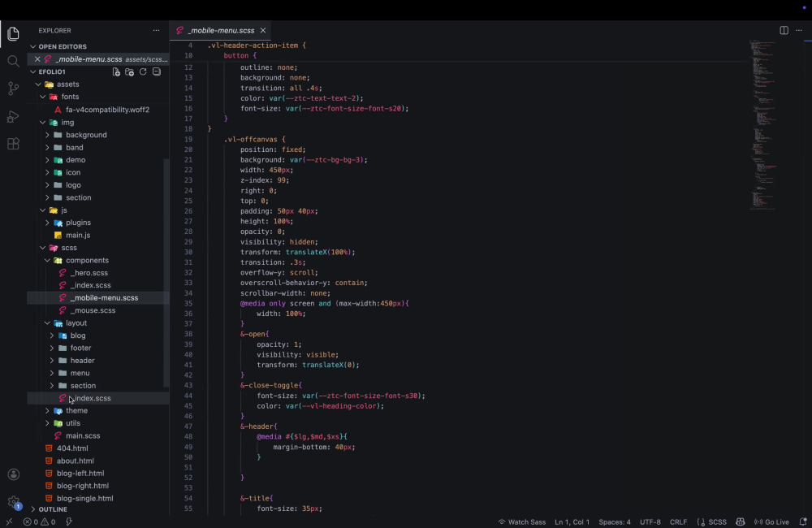The height and width of the screenshot is (528, 812).
Task: Click the New File icon in EFOLIO1 header
Action: (x=116, y=72)
